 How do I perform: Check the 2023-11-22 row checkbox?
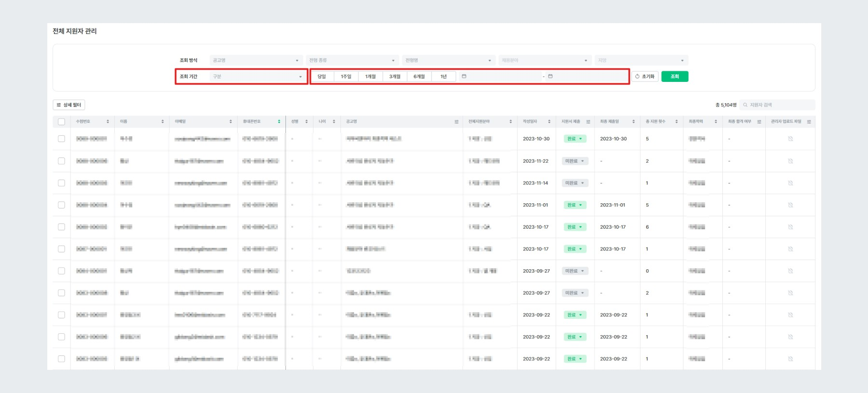[x=61, y=161]
